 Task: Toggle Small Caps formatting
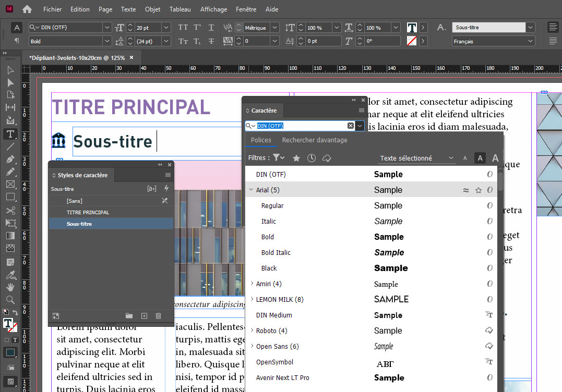183,41
